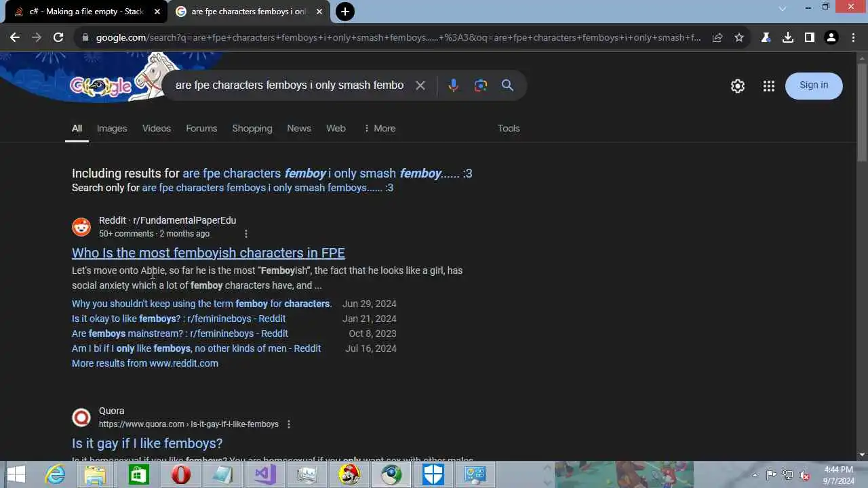Open Google quick settings gear
Screen dimensions: 868x488
coord(738,85)
